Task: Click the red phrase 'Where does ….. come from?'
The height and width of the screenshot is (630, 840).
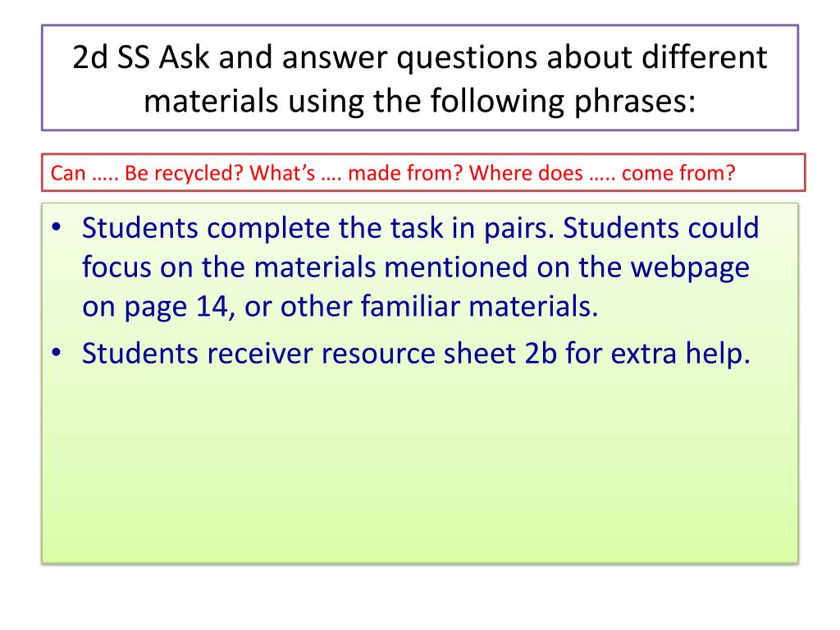Action: (602, 173)
